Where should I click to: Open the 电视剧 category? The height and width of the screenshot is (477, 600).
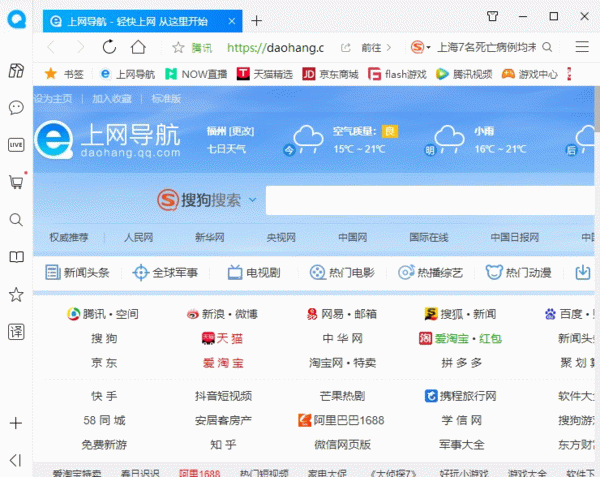254,273
